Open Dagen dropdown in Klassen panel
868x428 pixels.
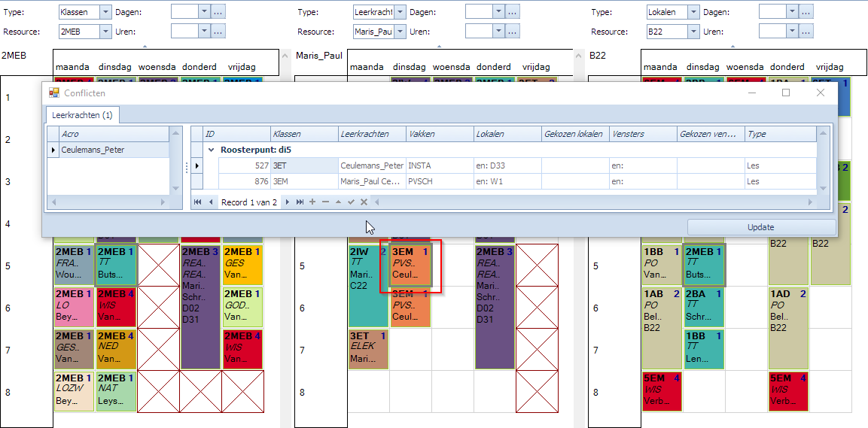204,11
